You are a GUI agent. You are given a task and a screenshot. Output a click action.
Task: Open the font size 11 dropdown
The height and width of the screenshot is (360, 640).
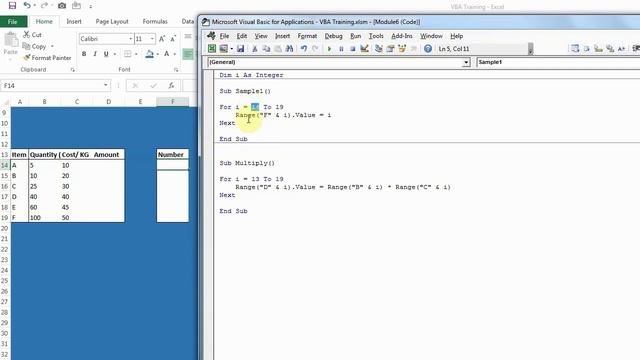(x=152, y=39)
